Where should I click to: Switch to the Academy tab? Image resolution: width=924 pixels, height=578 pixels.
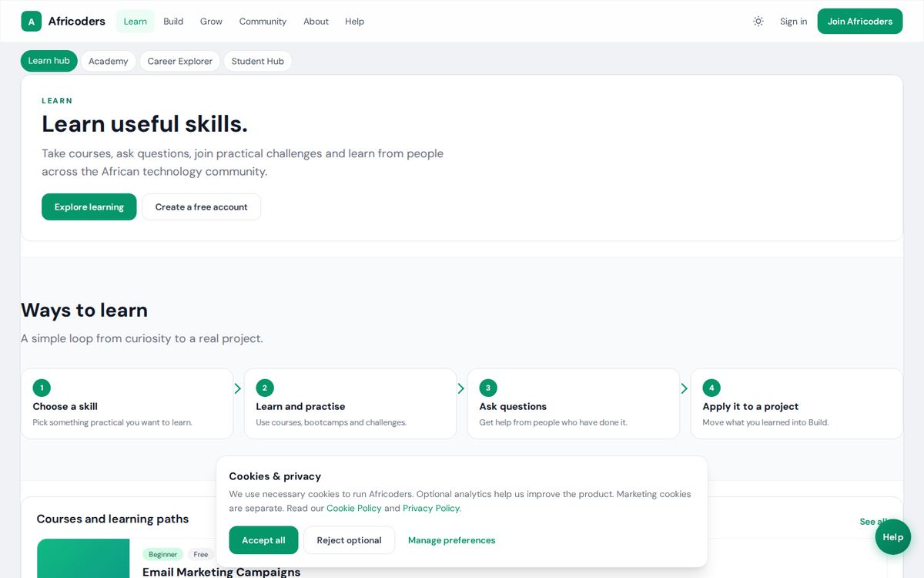109,61
